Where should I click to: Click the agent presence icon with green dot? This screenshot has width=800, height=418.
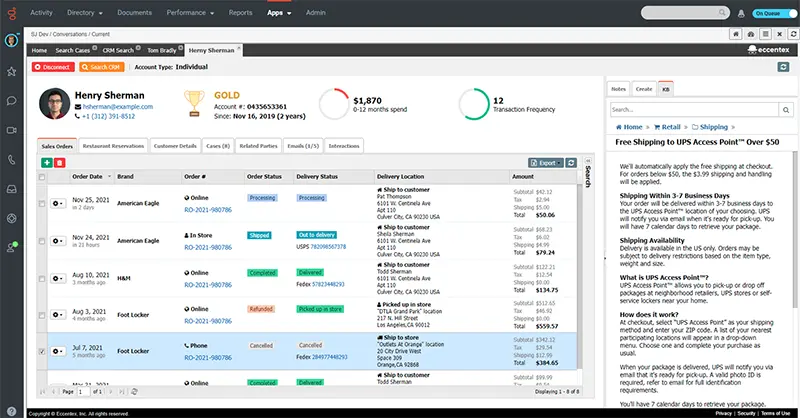(x=11, y=248)
